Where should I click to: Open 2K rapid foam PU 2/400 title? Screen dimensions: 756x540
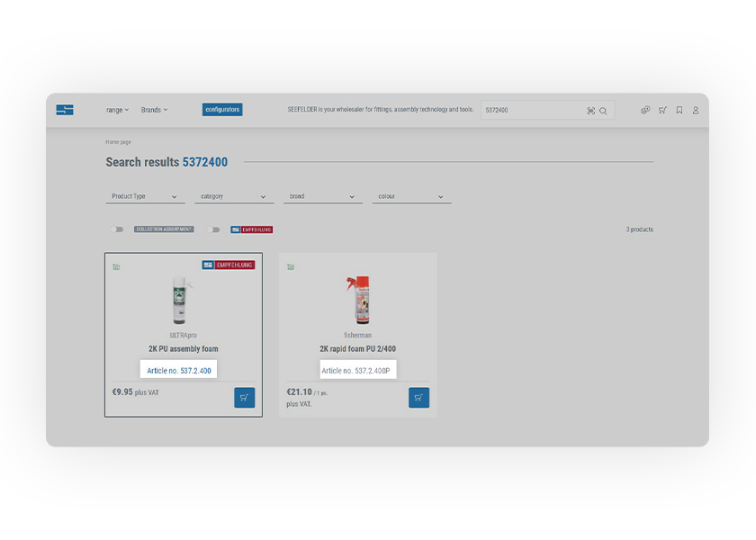(x=358, y=348)
